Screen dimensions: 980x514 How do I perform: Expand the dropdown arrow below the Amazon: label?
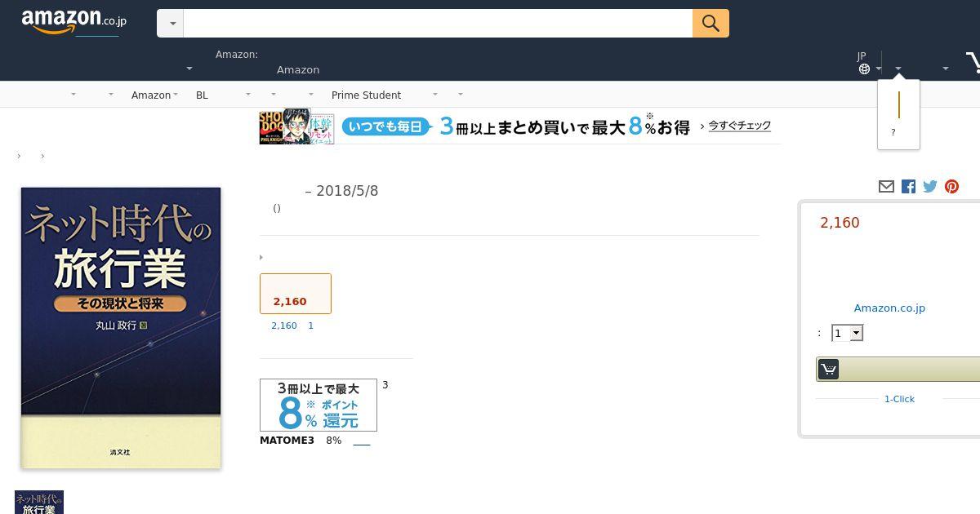coord(189,69)
